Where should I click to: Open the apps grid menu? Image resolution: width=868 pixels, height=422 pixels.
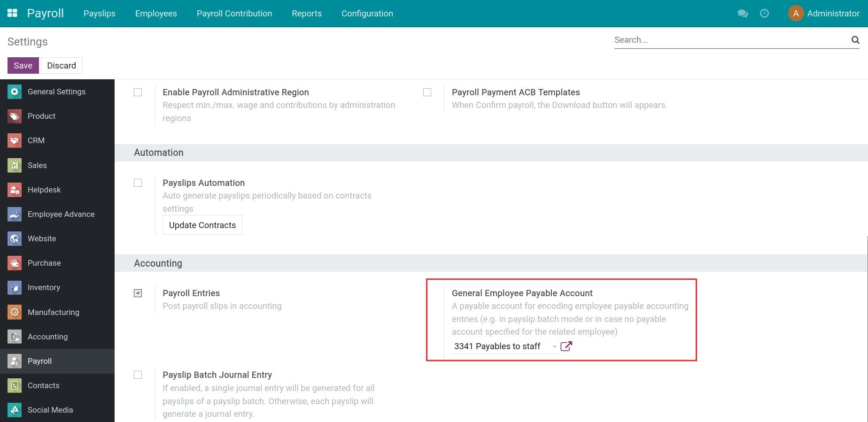click(12, 13)
